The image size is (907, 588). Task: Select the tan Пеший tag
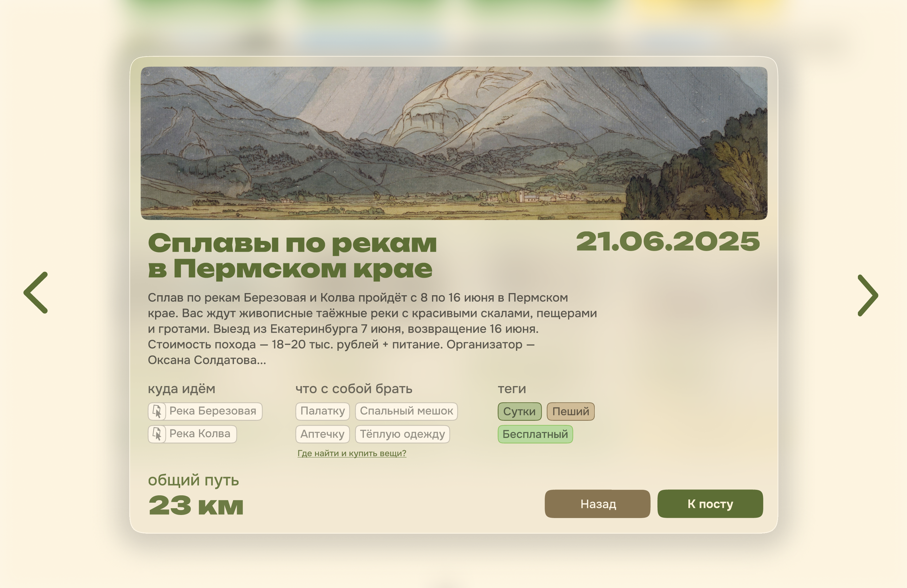pos(570,411)
